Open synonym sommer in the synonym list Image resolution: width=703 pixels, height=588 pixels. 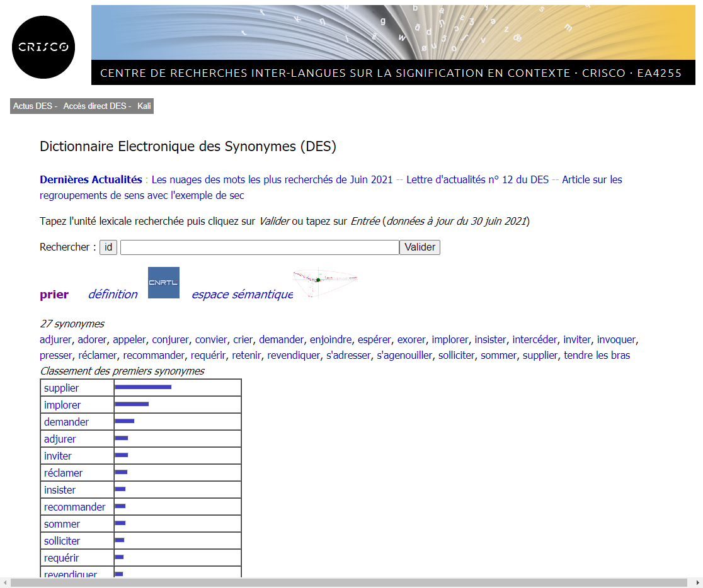498,356
